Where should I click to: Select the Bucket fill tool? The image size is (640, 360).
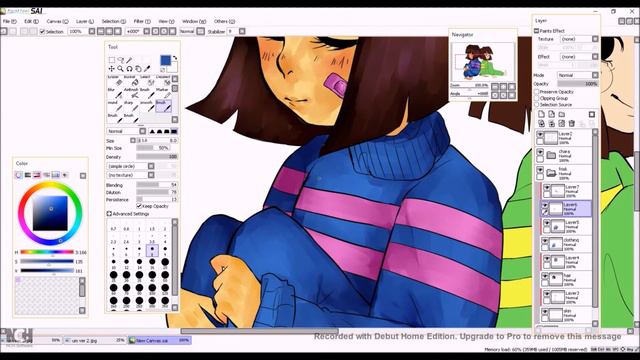click(x=131, y=81)
